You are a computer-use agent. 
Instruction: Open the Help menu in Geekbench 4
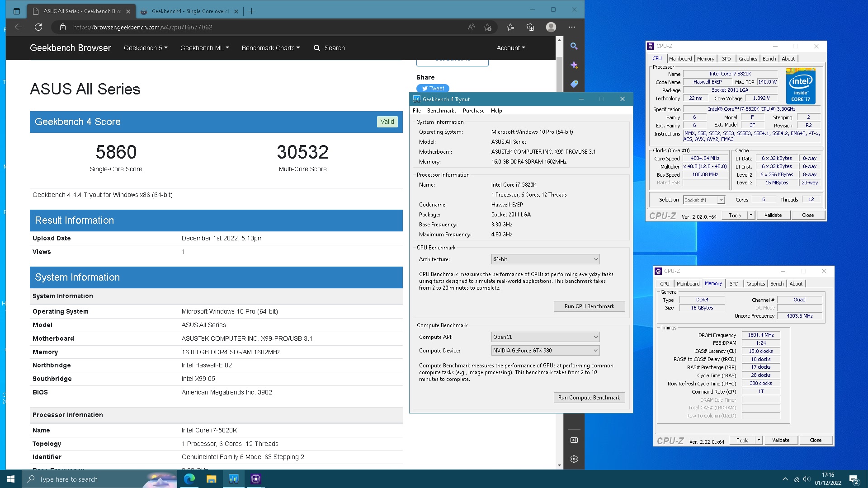click(x=496, y=111)
